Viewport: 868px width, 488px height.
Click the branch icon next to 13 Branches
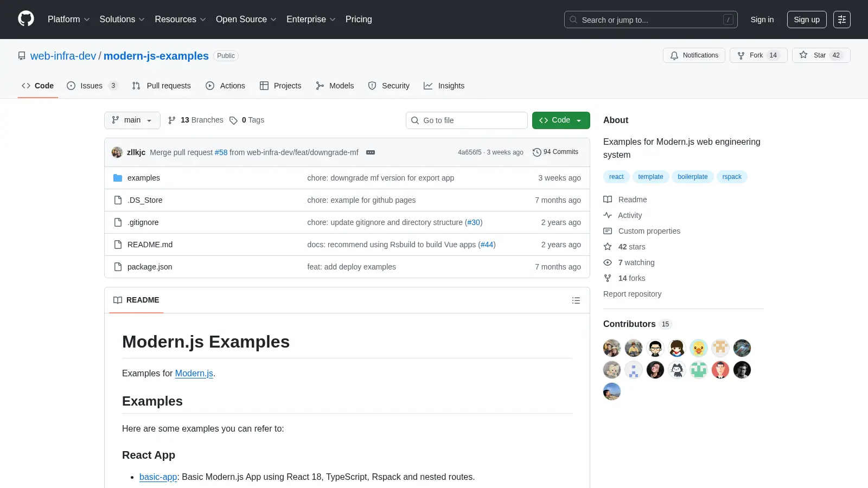coord(172,120)
